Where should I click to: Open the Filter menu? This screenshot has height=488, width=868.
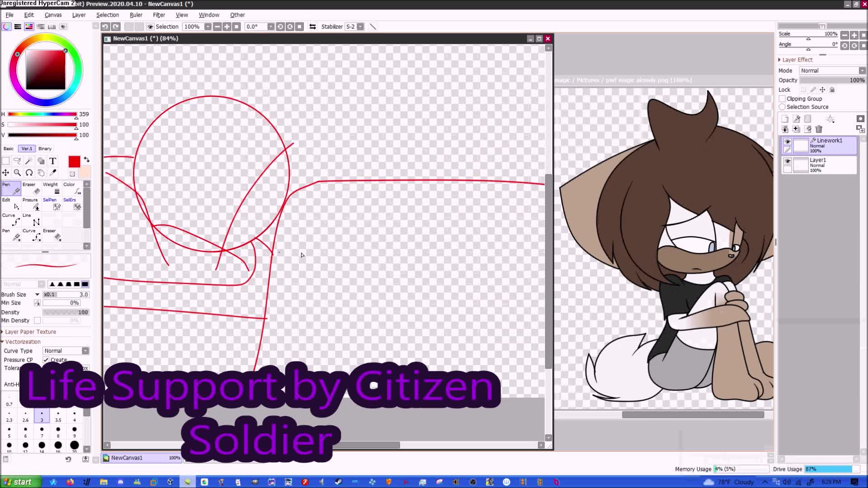(159, 15)
